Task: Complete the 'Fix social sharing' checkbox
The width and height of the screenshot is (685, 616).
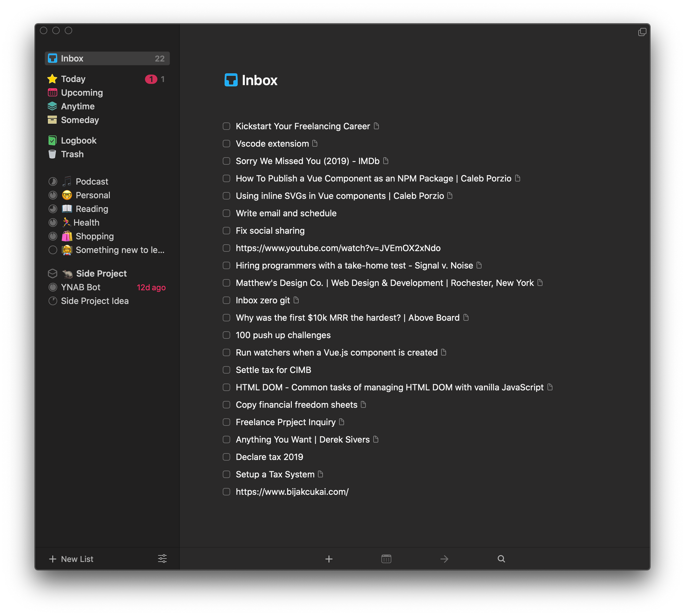Action: tap(226, 231)
